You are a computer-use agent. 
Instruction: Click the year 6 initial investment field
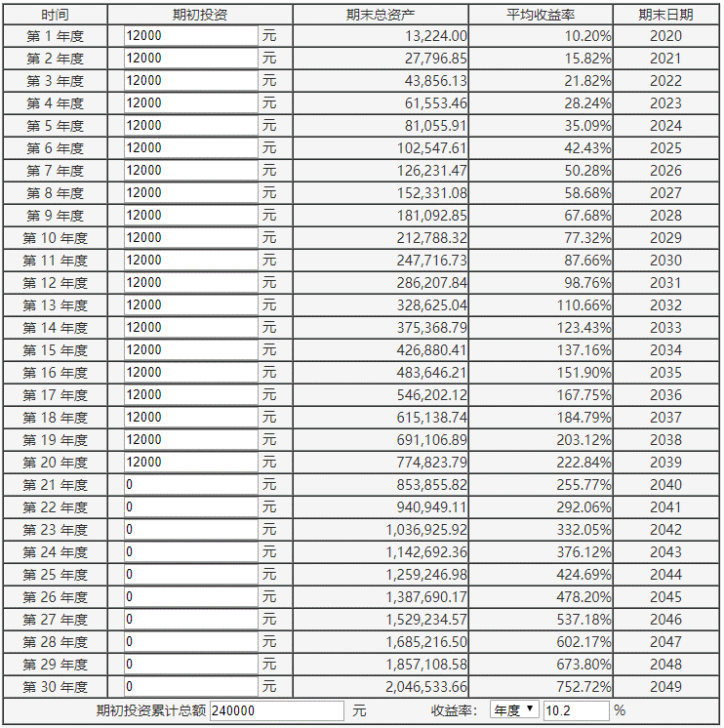click(190, 147)
